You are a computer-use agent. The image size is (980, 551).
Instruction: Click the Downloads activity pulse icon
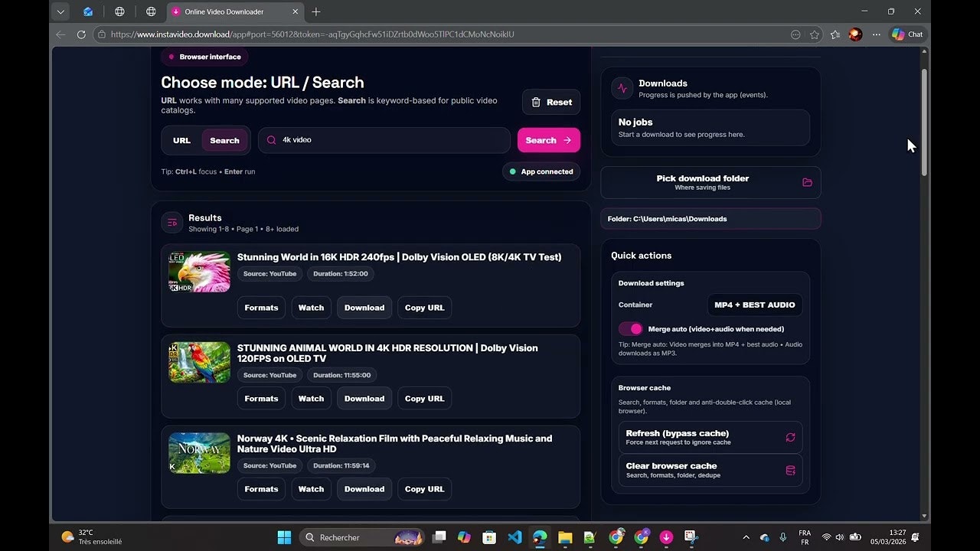pyautogui.click(x=622, y=88)
